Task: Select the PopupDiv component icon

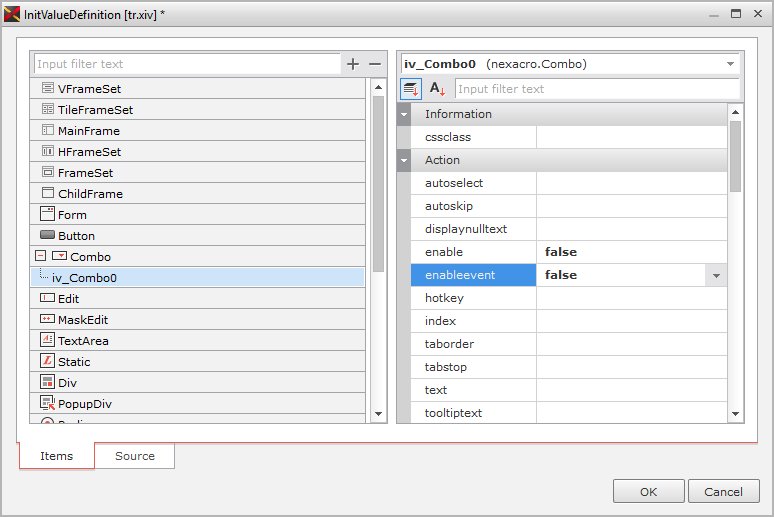Action: 47,403
